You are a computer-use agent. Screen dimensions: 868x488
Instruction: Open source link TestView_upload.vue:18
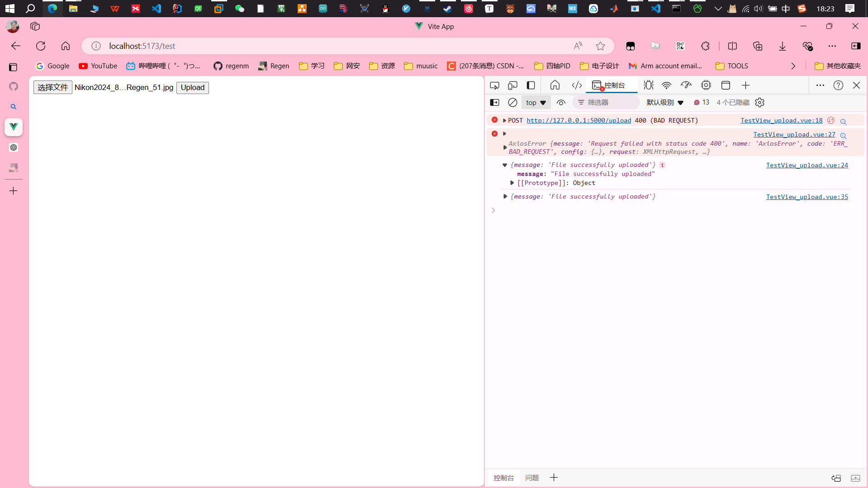781,120
